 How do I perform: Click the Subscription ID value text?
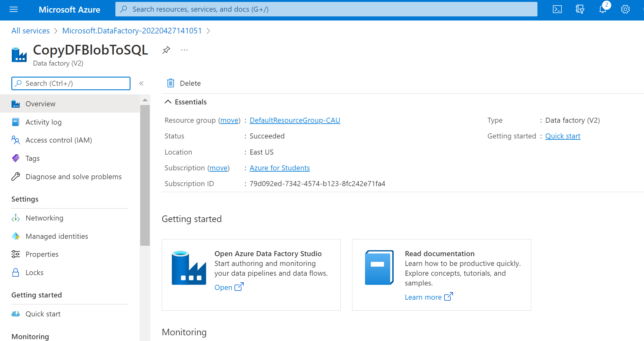click(x=317, y=184)
